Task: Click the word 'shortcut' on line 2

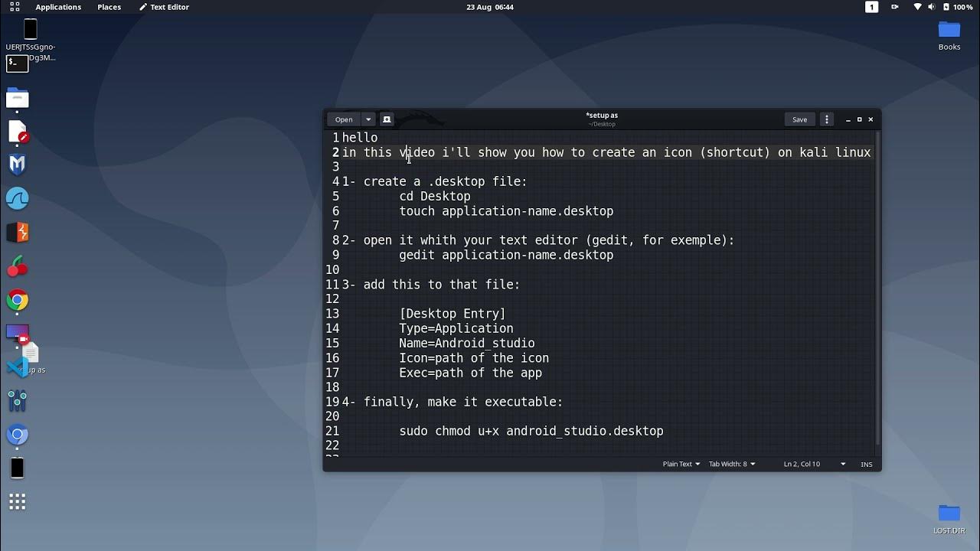Action: (735, 152)
